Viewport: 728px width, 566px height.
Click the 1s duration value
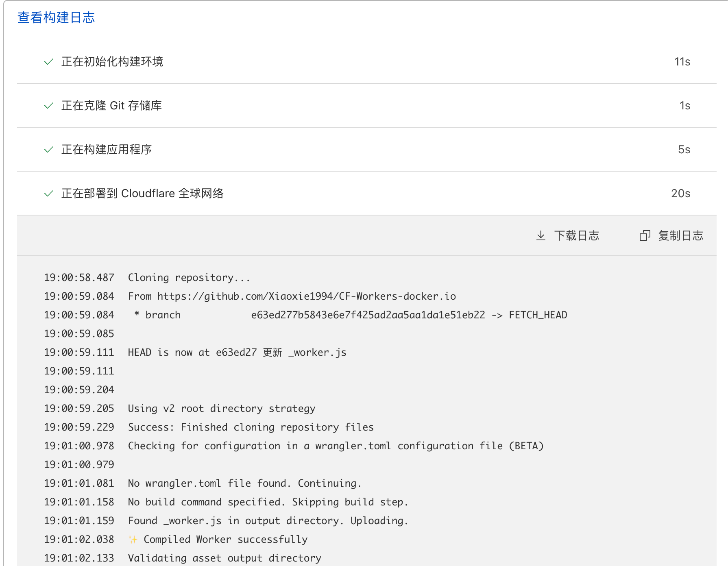[685, 106]
